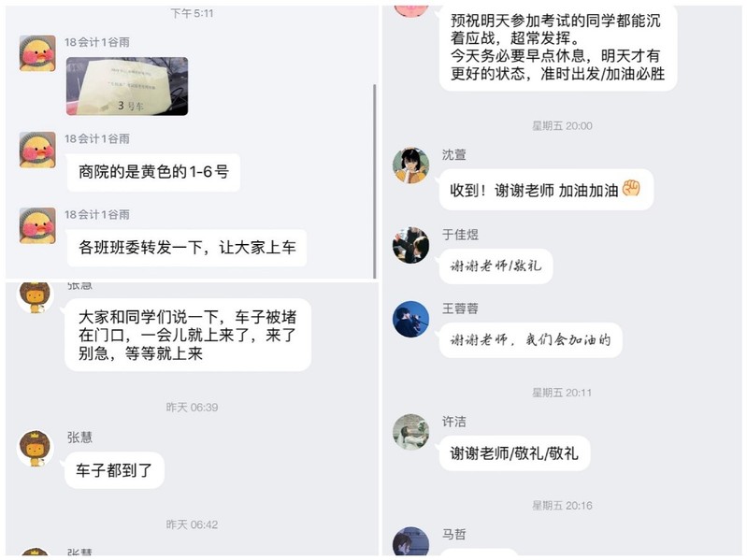The image size is (747, 560).
Task: Select the message 各班班委转发一下，让大家上车
Action: click(x=187, y=248)
